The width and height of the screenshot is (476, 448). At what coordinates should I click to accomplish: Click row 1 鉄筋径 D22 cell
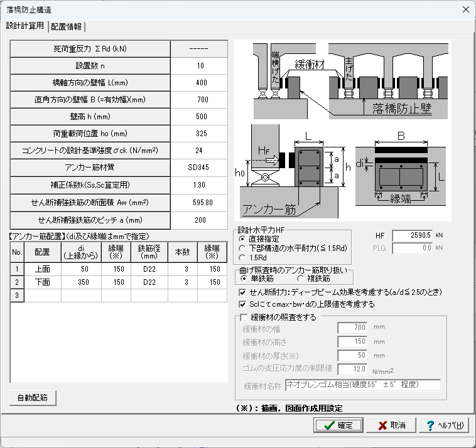pos(149,269)
